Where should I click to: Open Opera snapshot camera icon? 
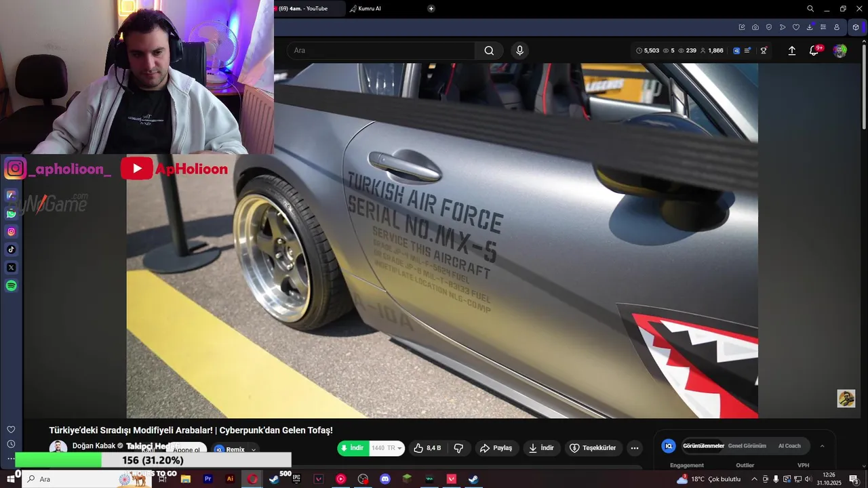755,27
